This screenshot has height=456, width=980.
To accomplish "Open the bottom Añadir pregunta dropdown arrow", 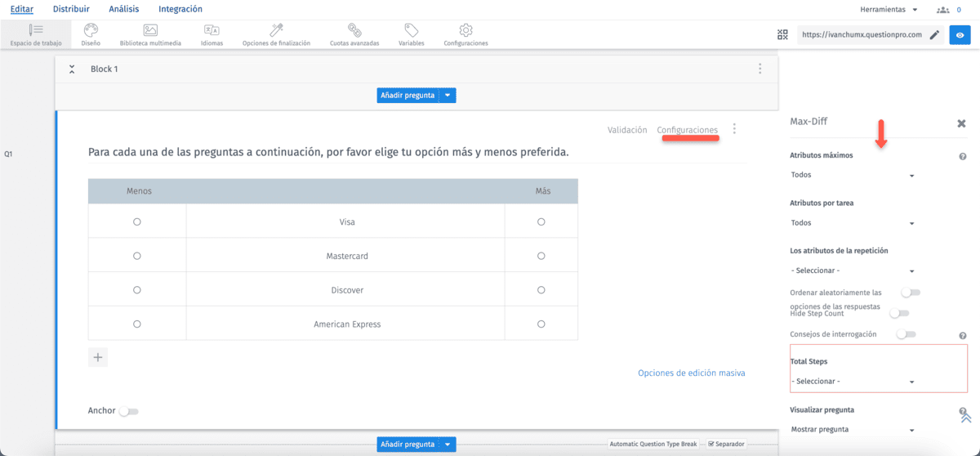I will (448, 445).
